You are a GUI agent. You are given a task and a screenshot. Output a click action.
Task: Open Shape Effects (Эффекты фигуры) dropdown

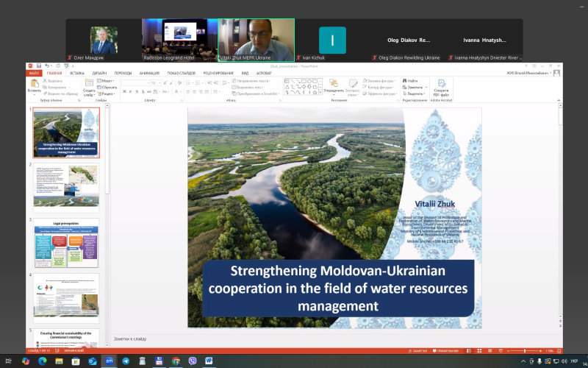click(x=379, y=93)
